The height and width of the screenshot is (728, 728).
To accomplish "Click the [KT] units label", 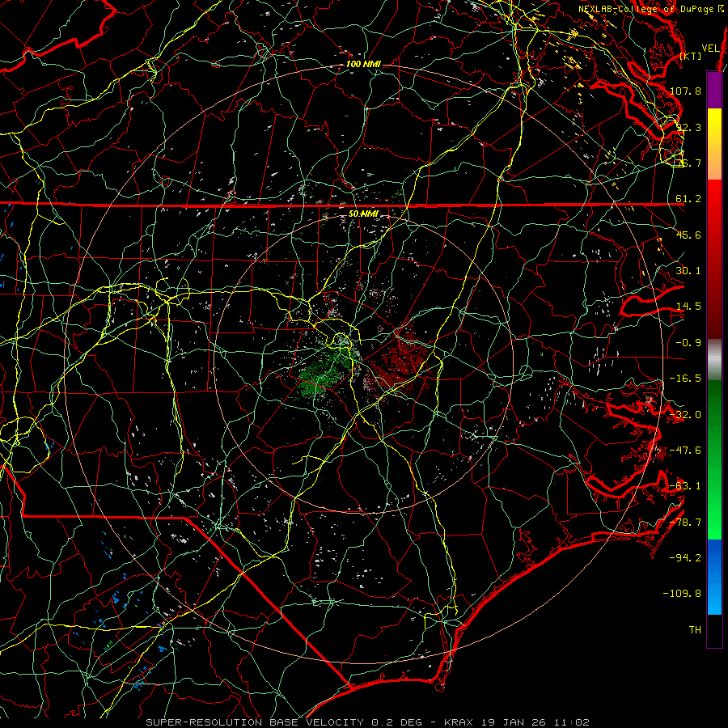I will 691,56.
